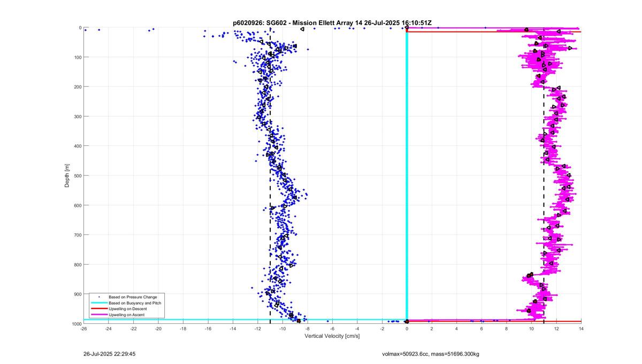This screenshot has height=364, width=642.
Task: Click legend entry 'Based on Buoyancy and Pitch'
Action: coord(135,303)
